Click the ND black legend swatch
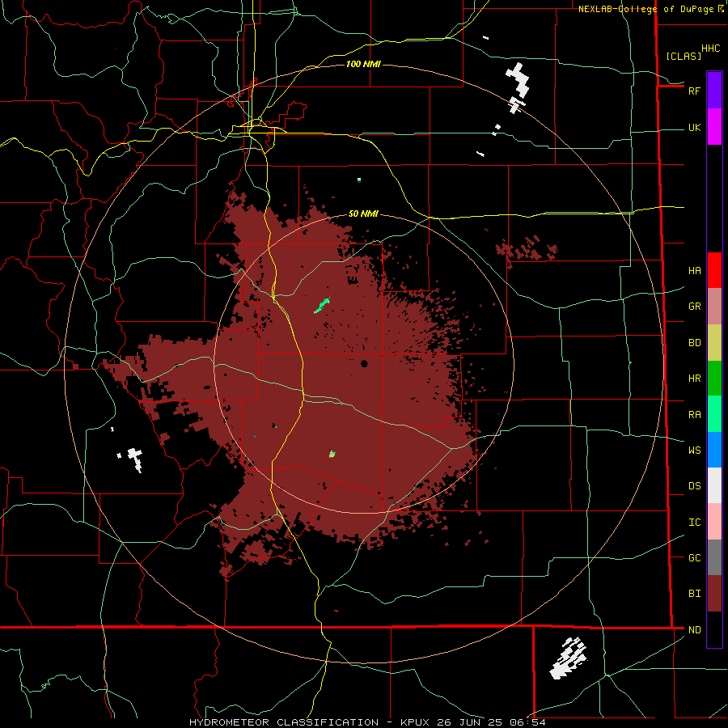The height and width of the screenshot is (728, 728). point(714,629)
